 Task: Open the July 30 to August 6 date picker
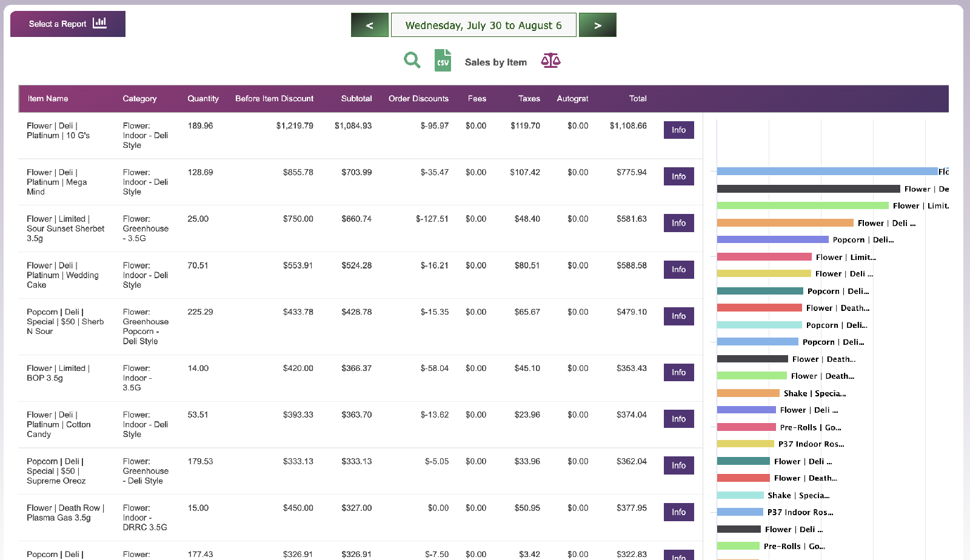[483, 25]
